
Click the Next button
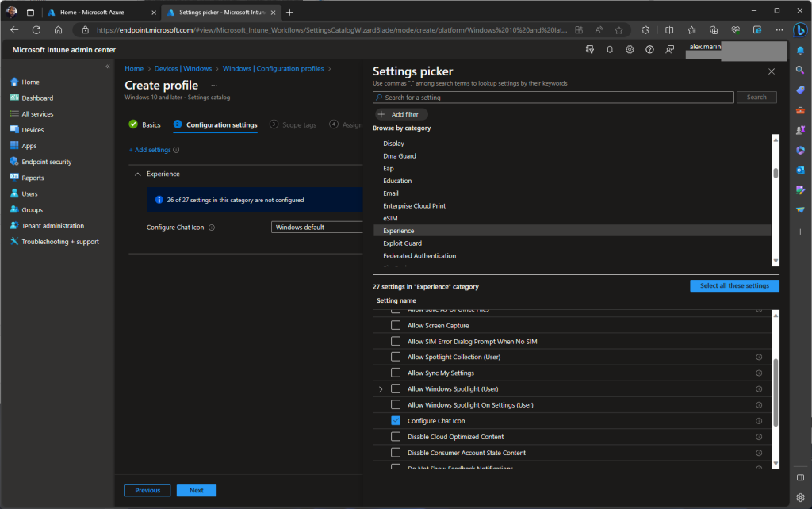[x=196, y=490]
